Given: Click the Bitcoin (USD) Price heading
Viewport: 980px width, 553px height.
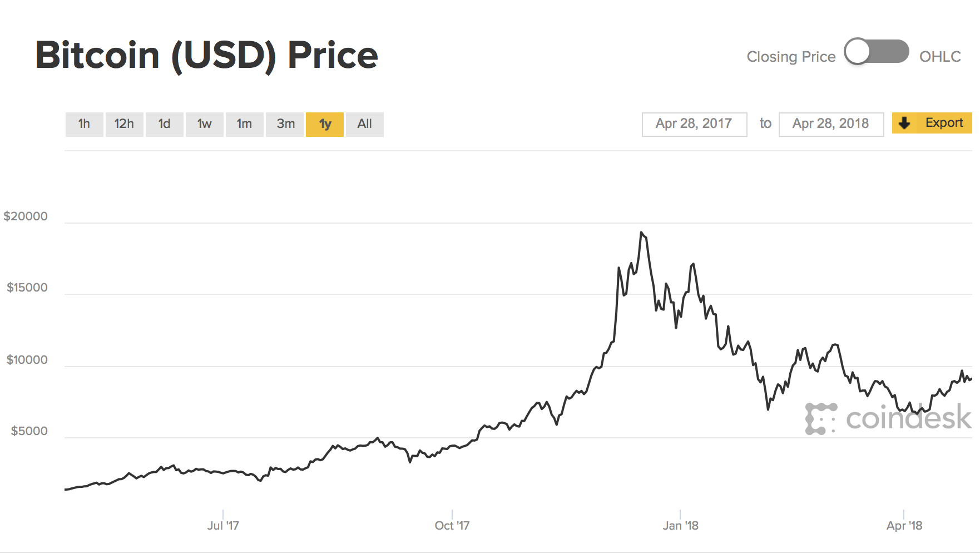Looking at the screenshot, I should click(207, 56).
